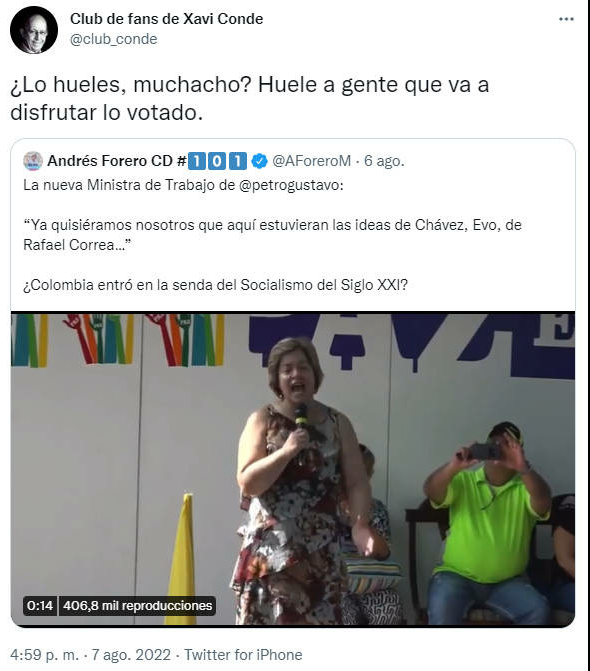The image size is (590, 671).
Task: Open the quoted tweet's 6 ago. date link
Action: pos(384,161)
